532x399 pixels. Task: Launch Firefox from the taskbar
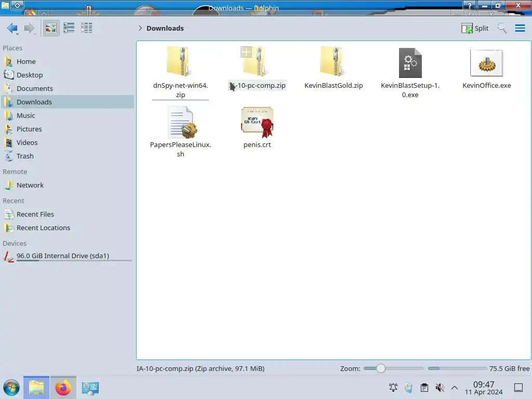[x=63, y=388]
